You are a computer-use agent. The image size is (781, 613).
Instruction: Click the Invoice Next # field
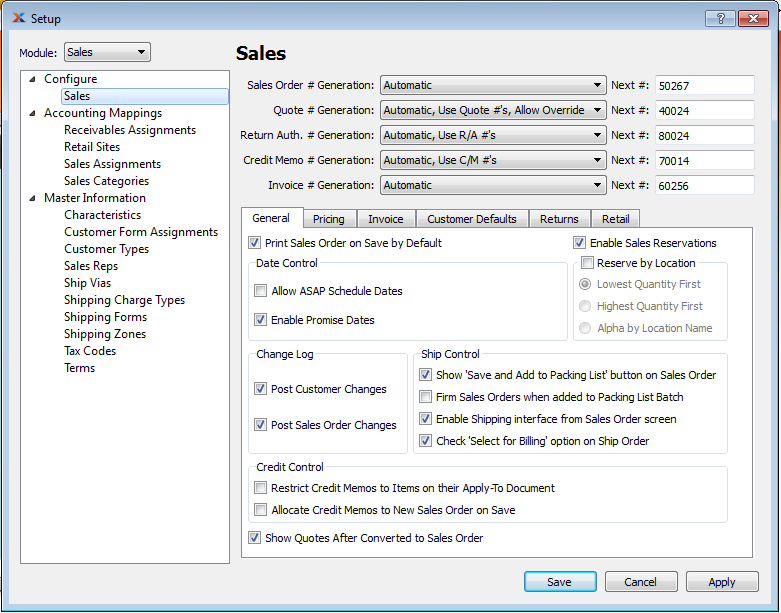(704, 185)
